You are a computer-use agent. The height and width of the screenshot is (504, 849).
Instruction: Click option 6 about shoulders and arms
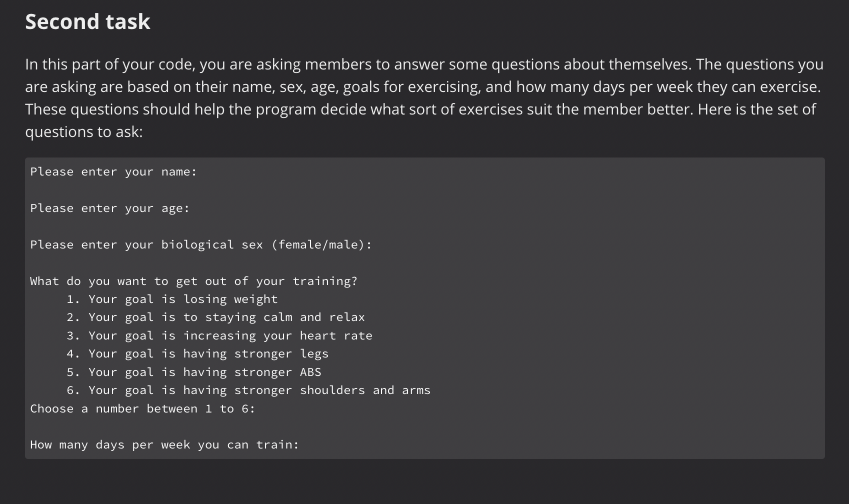tap(248, 390)
